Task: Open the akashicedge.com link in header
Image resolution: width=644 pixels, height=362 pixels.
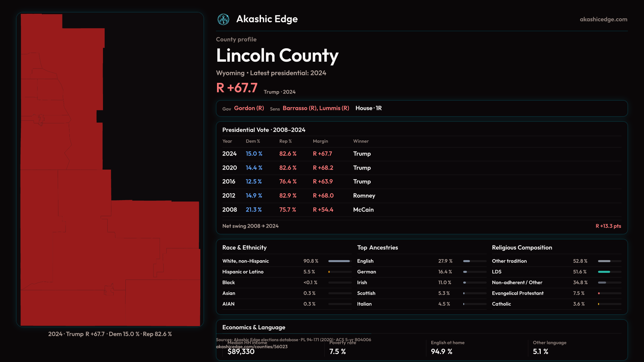Action: click(603, 19)
